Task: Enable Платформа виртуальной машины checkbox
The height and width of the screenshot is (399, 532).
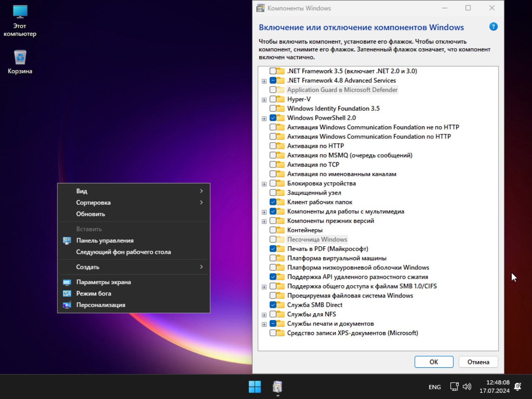Action: coord(273,258)
